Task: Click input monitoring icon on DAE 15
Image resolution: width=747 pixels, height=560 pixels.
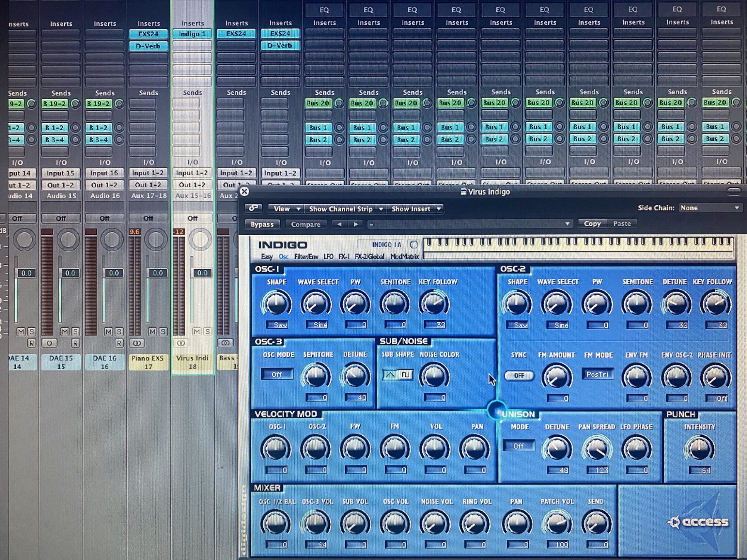Action: 49,343
